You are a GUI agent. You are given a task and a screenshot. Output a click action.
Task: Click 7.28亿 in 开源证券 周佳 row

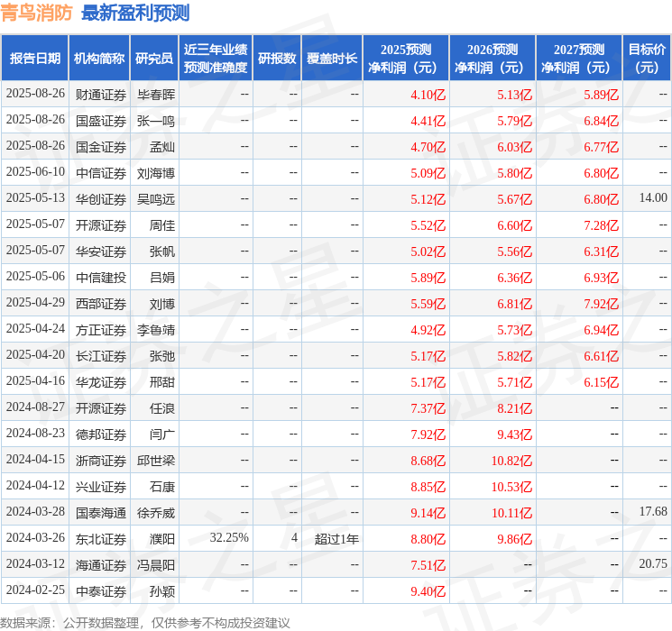point(601,225)
